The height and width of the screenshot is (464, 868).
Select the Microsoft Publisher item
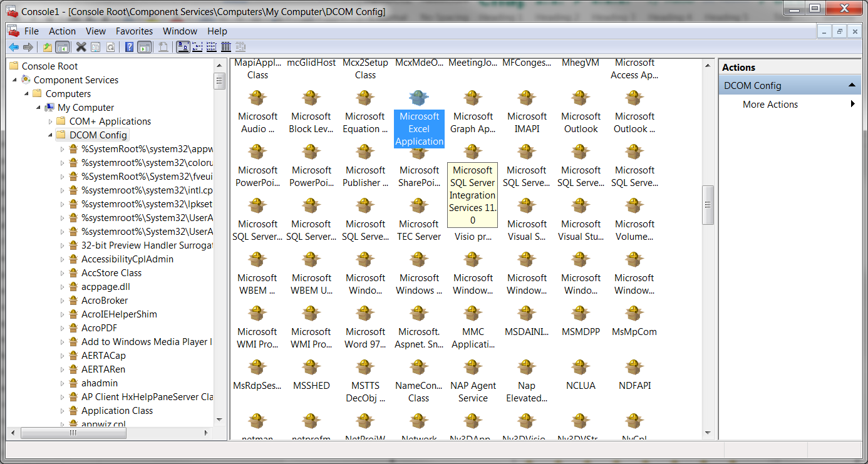click(365, 165)
